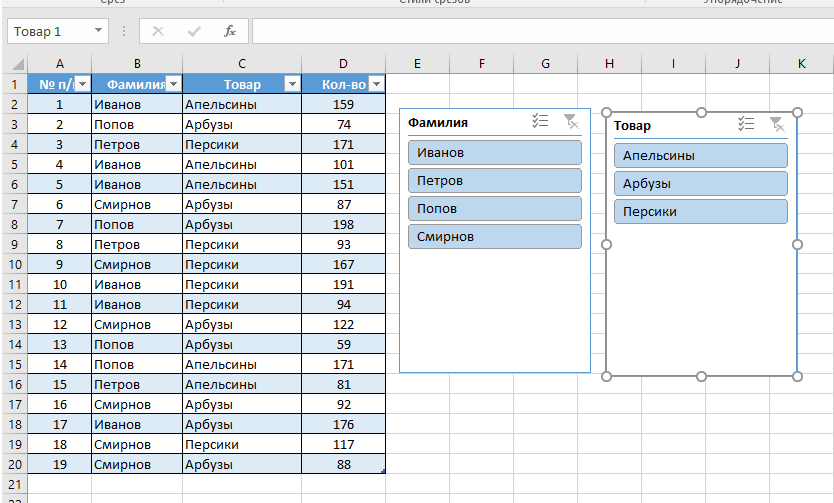Click Апельсины cell in row 15
The image size is (834, 503).
tap(241, 364)
